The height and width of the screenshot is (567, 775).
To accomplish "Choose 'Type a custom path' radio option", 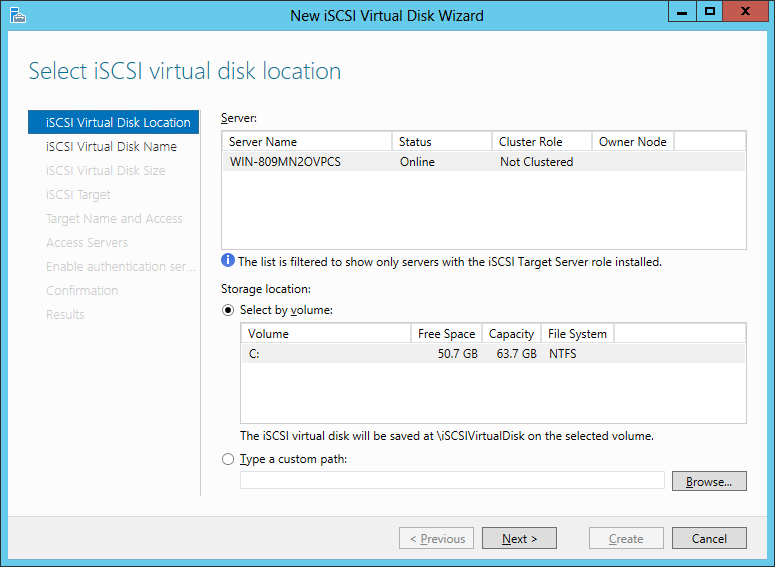I will (x=228, y=459).
